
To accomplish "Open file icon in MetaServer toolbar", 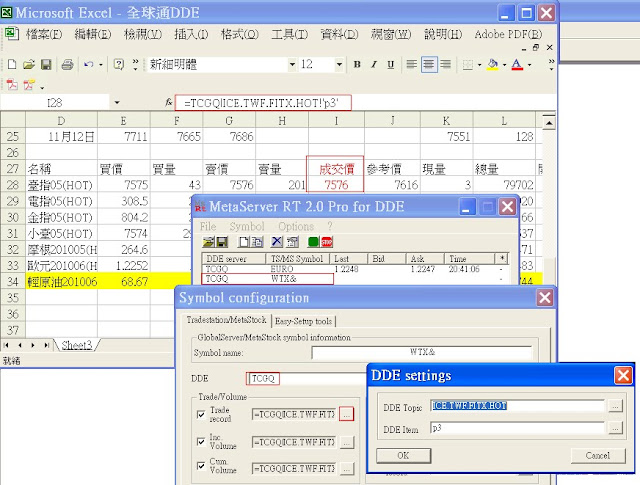I will pos(209,242).
